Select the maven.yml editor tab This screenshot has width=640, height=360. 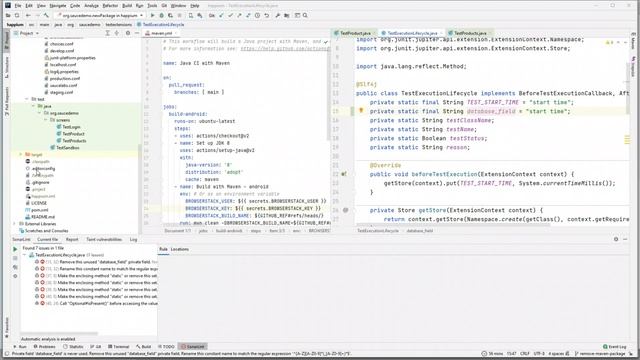click(161, 33)
